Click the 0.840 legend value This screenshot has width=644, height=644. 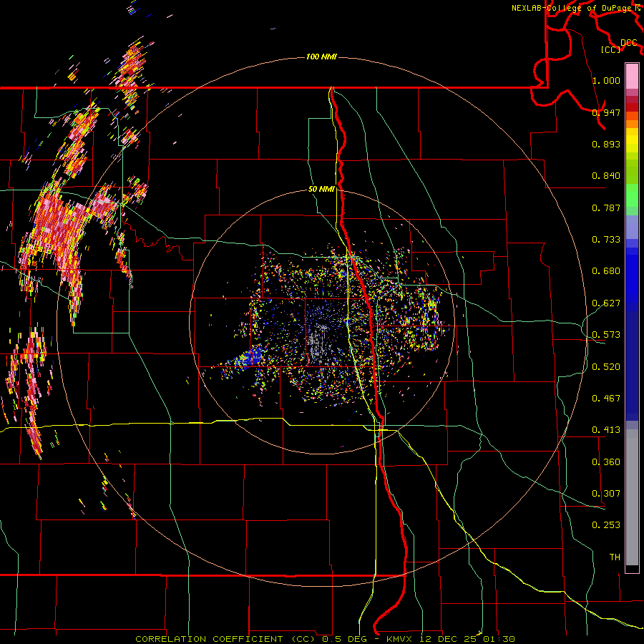pos(606,176)
